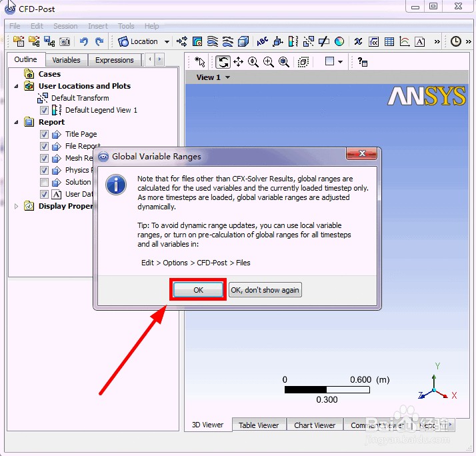The image size is (476, 456).
Task: Insert Text using the ABC icon
Action: coord(262,41)
